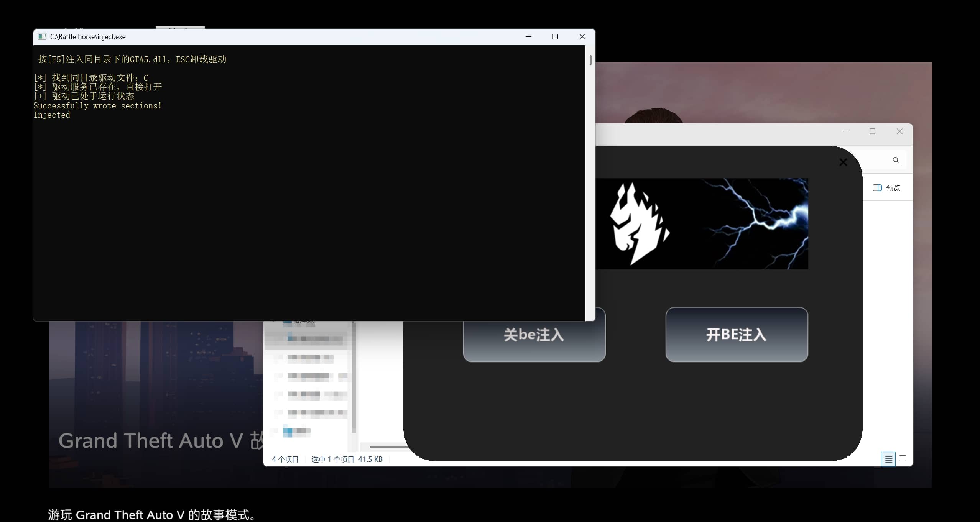Viewport: 980px width, 522px height.
Task: Click the Explorer horizontal scrollbar
Action: [387, 447]
